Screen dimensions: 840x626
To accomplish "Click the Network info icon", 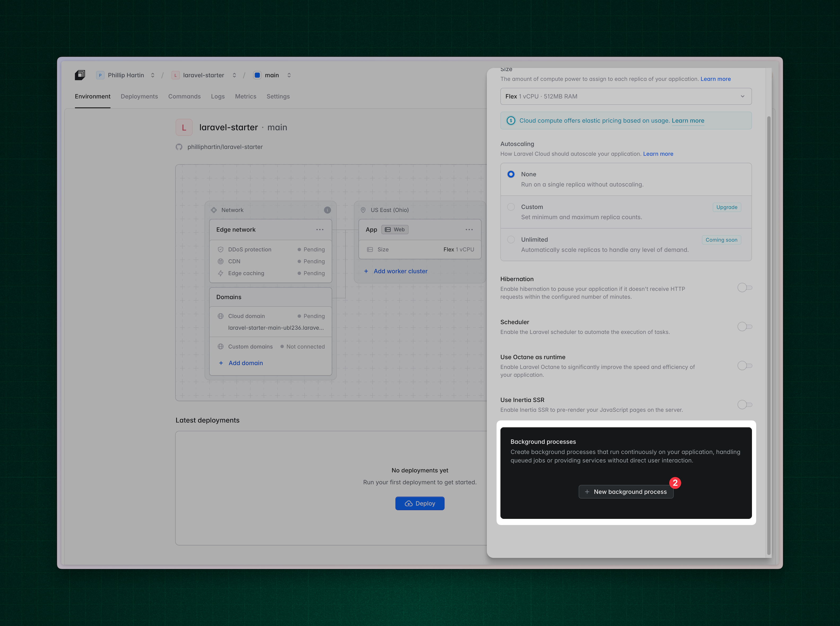I will 327,210.
